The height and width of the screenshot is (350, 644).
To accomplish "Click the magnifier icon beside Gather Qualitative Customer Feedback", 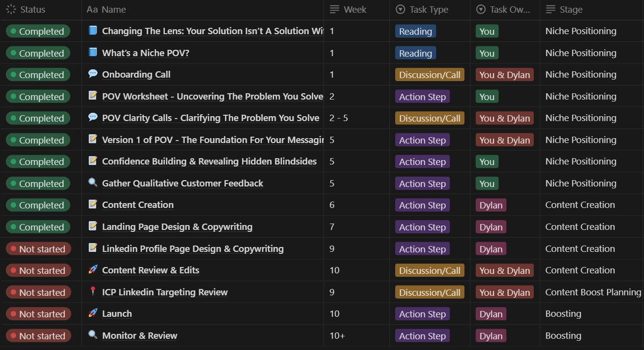I will pos(93,183).
